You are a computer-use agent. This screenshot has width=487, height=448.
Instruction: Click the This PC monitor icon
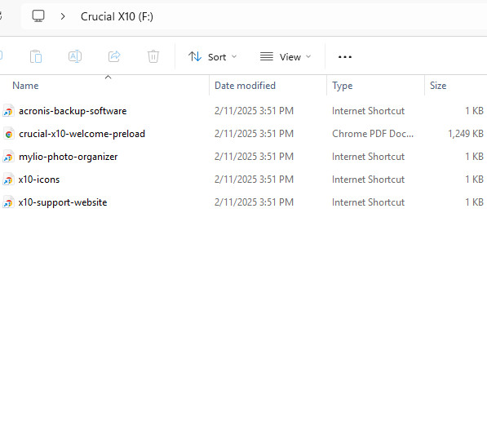pyautogui.click(x=38, y=16)
